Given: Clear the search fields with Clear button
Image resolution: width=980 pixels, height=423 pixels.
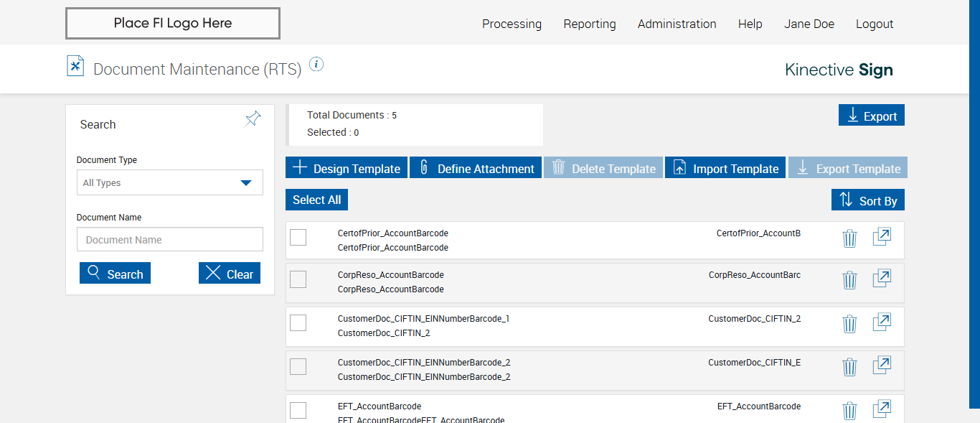Looking at the screenshot, I should (x=230, y=274).
